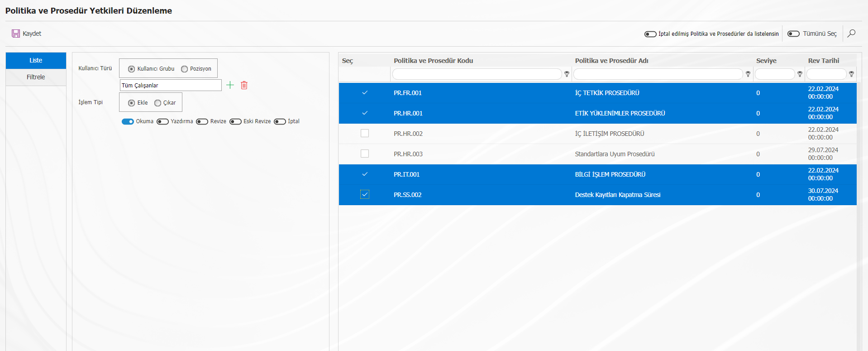Open filter options for Rev Tarihi column
Image resolution: width=868 pixels, height=351 pixels.
(x=851, y=74)
